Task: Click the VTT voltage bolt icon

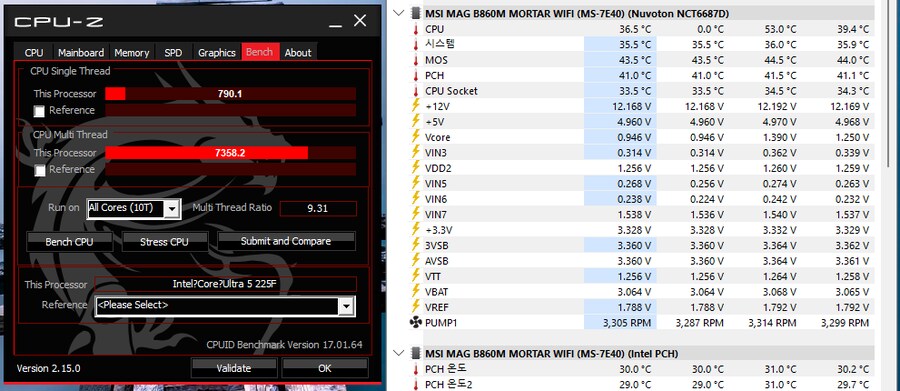Action: pos(416,276)
